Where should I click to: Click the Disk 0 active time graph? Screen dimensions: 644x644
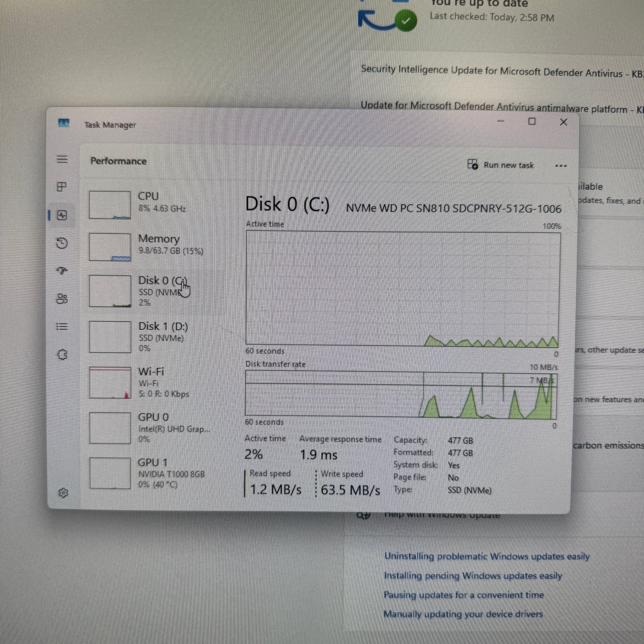pos(403,289)
